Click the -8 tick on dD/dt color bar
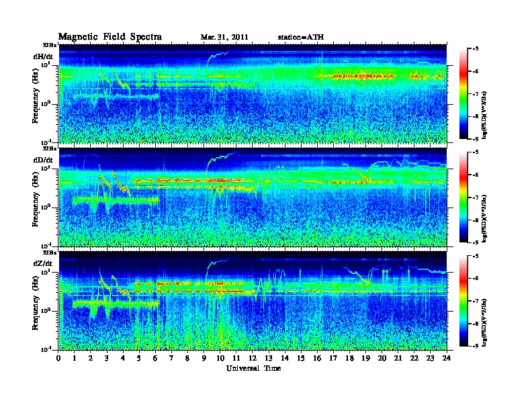This screenshot has height=411, width=532. (x=476, y=220)
